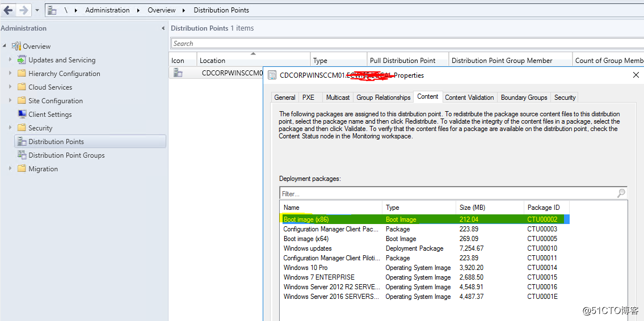The width and height of the screenshot is (644, 321).
Task: Click the Properties dialog title icon
Action: [272, 75]
